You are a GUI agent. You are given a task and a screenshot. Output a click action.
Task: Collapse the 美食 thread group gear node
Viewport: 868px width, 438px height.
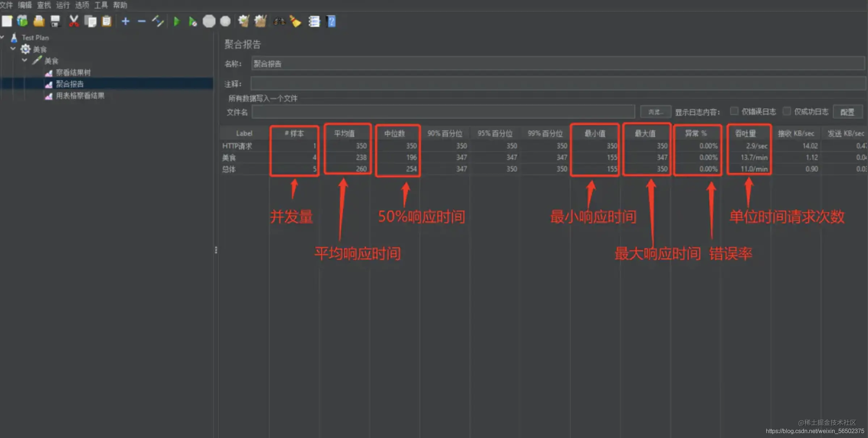13,49
